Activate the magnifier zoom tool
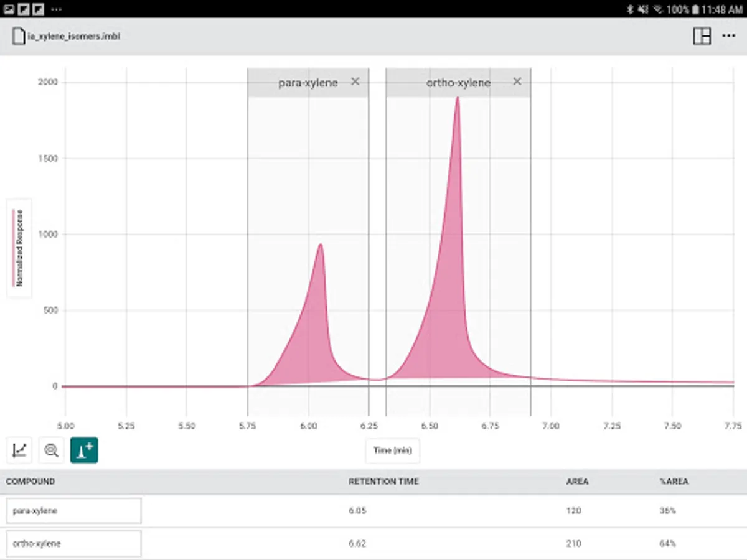 [x=52, y=450]
